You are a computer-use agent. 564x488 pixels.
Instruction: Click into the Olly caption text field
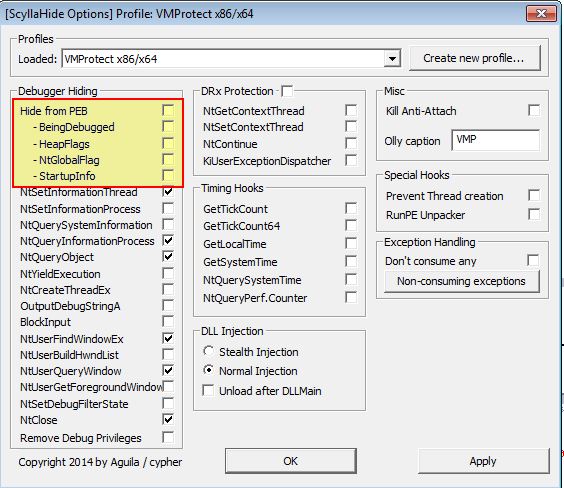click(496, 140)
